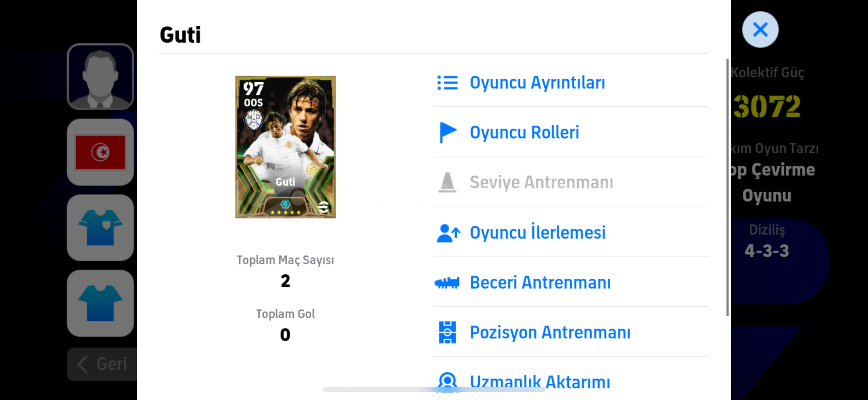868x400 pixels.
Task: Open Oyuncu Ayrıntıları list icon
Action: (x=448, y=83)
